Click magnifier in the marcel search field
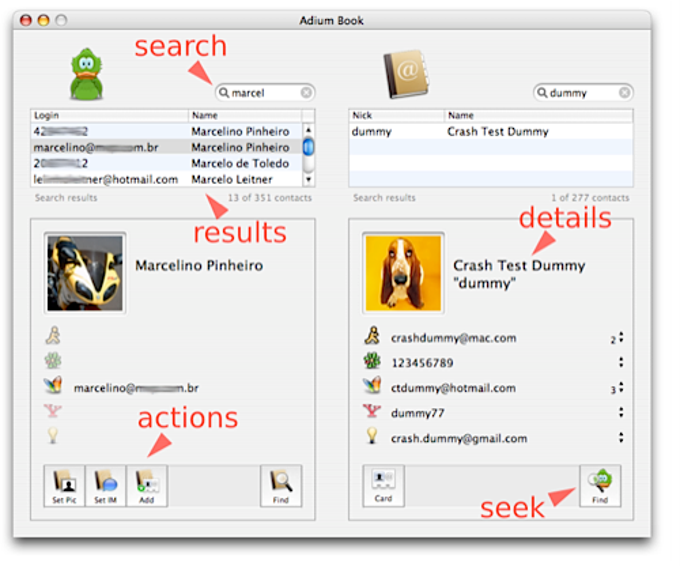Viewport: 680px width, 566px height. [224, 92]
